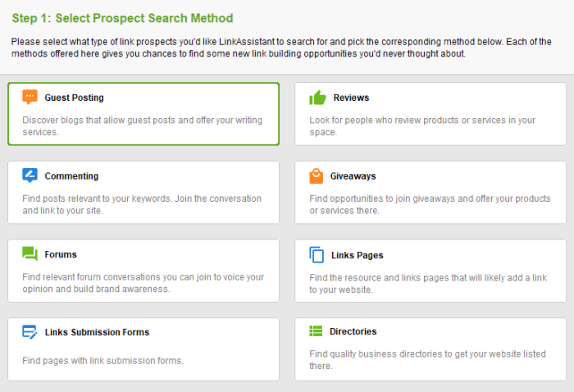The height and width of the screenshot is (392, 574).
Task: Choose the Commenting search method title
Action: tap(71, 176)
